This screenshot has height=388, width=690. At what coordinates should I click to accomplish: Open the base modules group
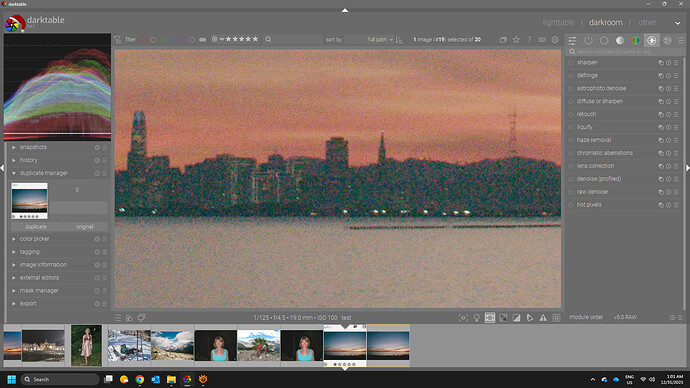click(x=604, y=40)
